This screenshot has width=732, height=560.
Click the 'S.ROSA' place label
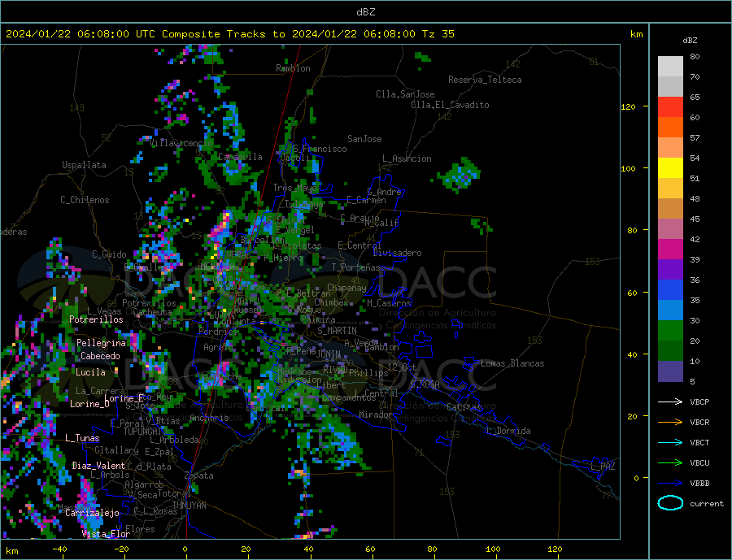[x=425, y=384]
